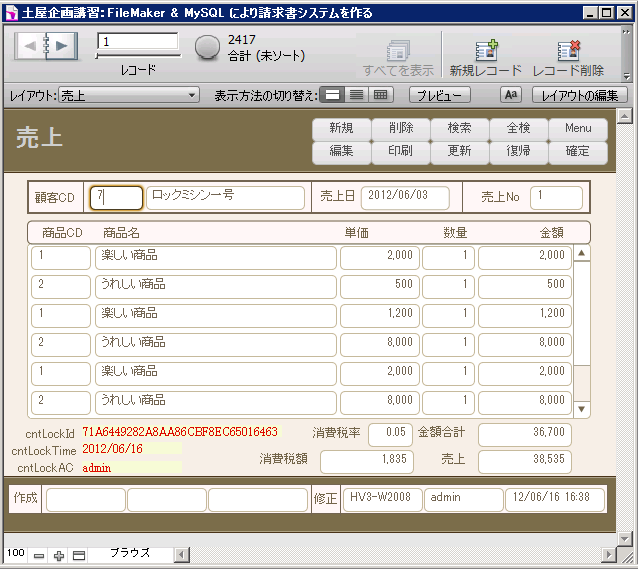Viewport: 638px width, 569px height.
Task: Create a new record with 新規レコード icon
Action: 486,57
